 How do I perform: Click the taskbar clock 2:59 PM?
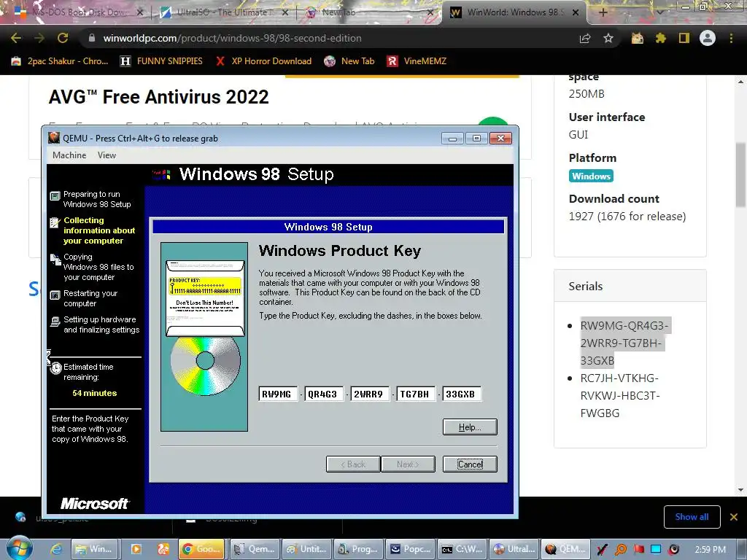tap(711, 550)
